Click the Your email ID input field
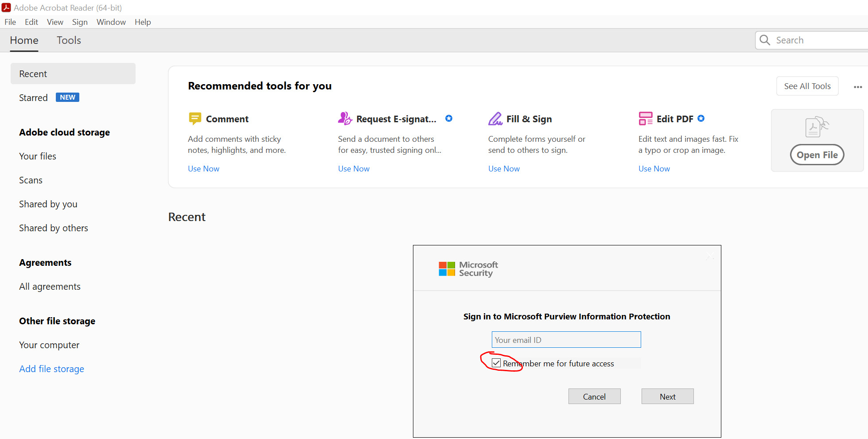The width and height of the screenshot is (868, 439). pos(566,339)
